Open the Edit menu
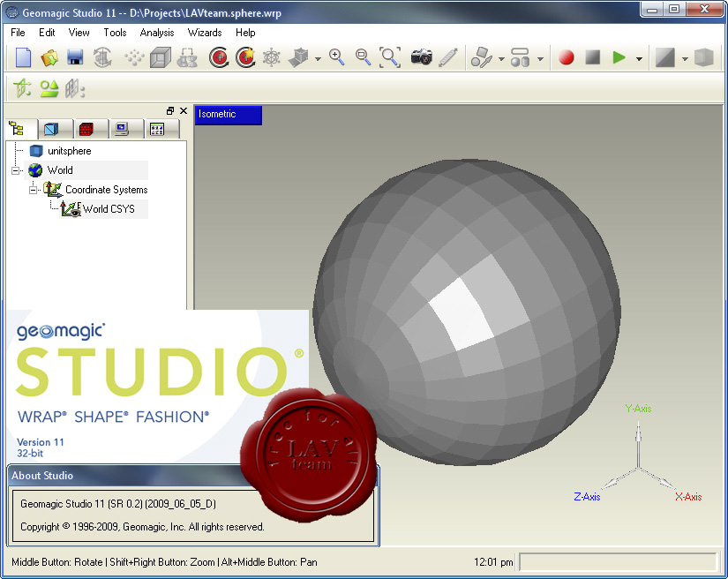Screen dimensions: 728x579 [x=47, y=33]
